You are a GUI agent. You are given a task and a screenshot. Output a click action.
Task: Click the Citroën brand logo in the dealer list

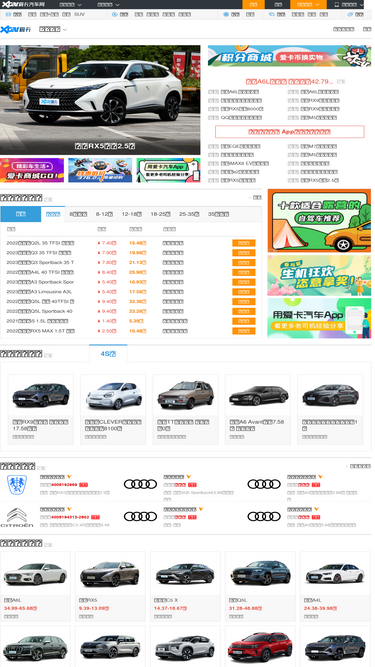click(x=17, y=517)
